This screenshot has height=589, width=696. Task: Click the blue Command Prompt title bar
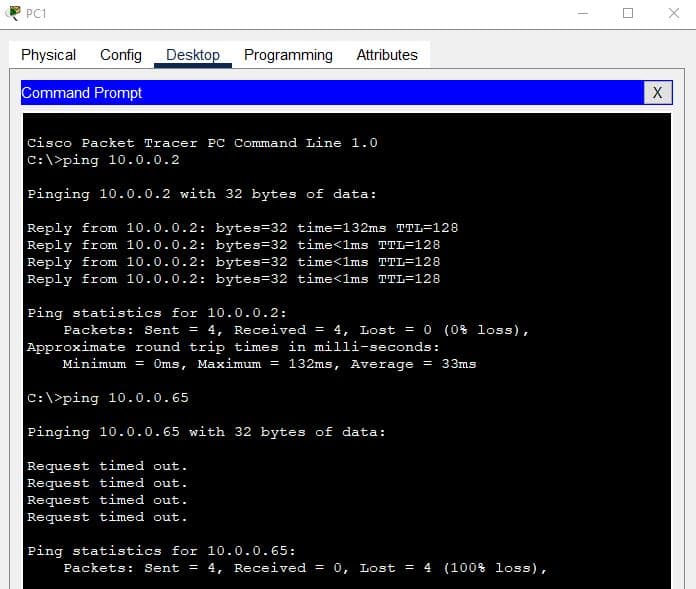point(330,93)
